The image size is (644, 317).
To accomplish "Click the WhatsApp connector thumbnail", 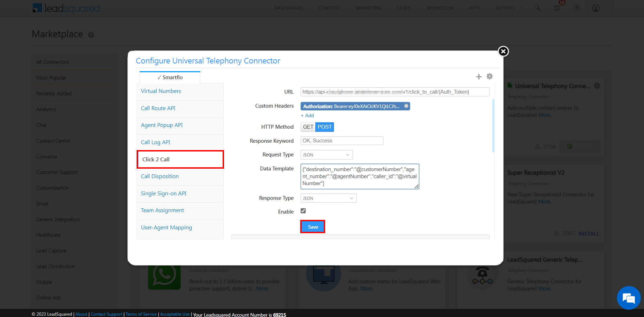I will (x=164, y=276).
